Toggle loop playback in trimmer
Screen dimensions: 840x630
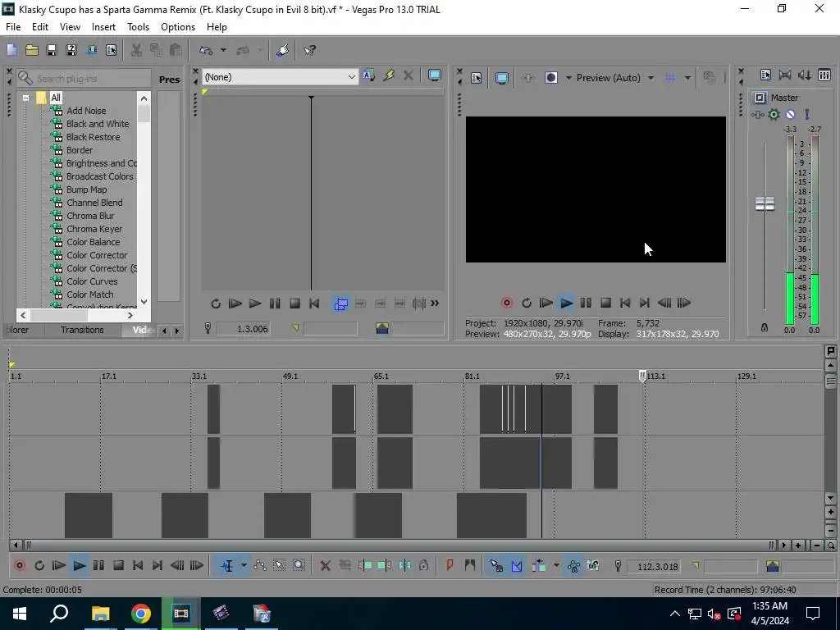tap(216, 304)
